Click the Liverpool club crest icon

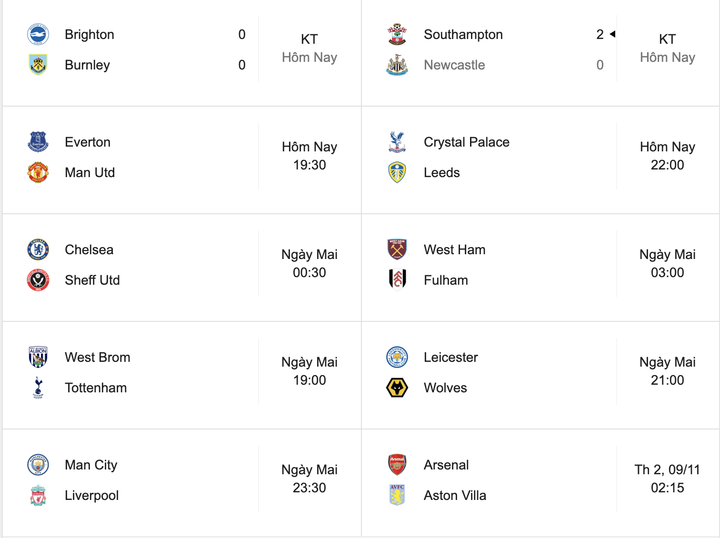38,496
